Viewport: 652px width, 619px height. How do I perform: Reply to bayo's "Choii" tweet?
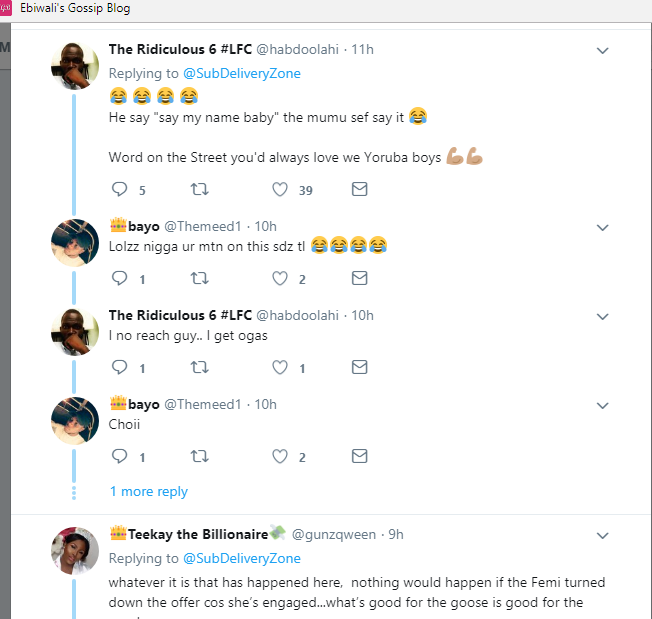tap(119, 457)
